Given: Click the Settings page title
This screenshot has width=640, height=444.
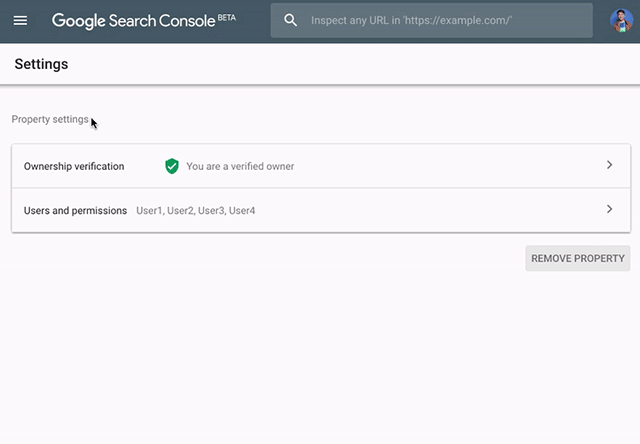Looking at the screenshot, I should [x=41, y=64].
